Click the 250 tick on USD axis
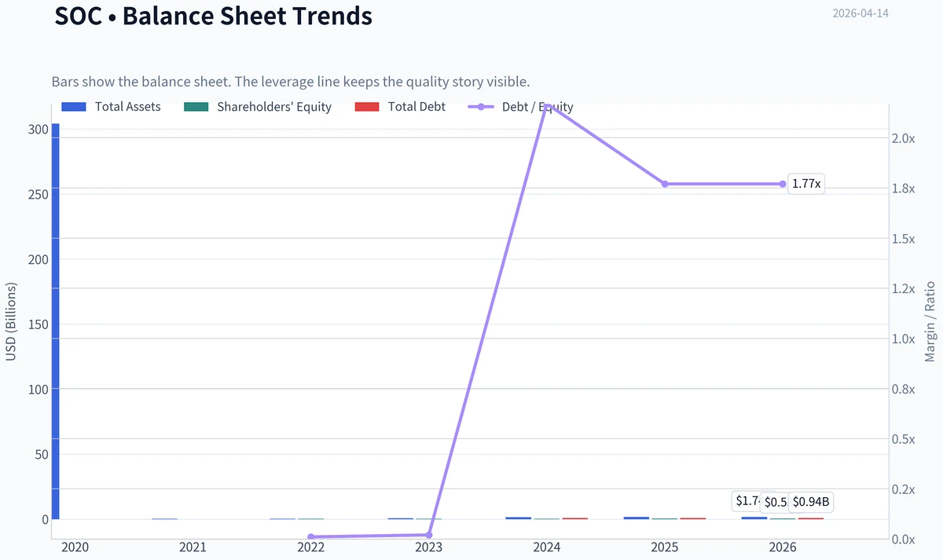Image resolution: width=943 pixels, height=560 pixels. [39, 194]
